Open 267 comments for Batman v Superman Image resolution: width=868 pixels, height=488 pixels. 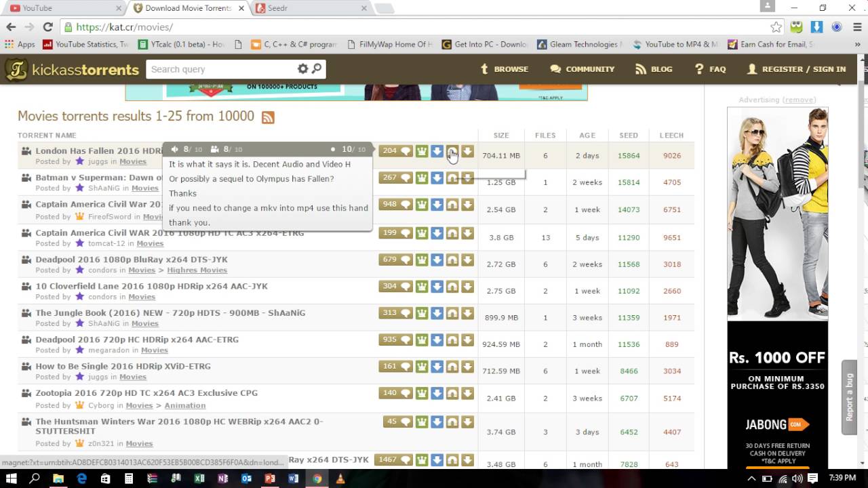click(x=396, y=178)
